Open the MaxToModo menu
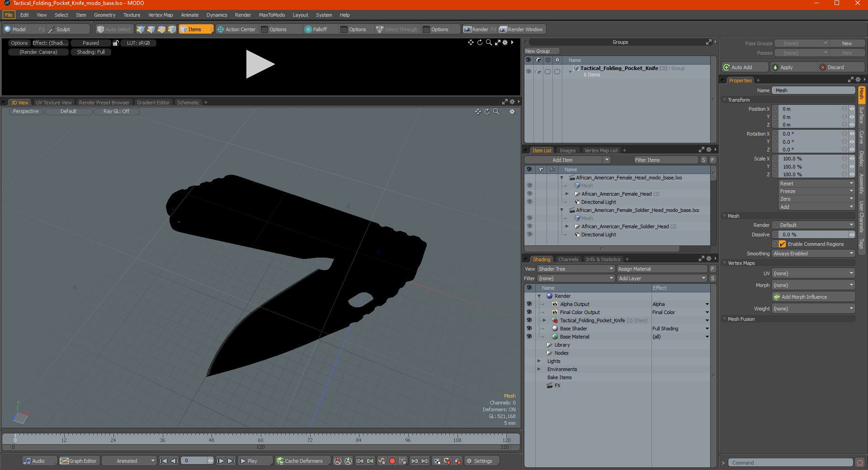Viewport: 868px width, 470px height. point(272,15)
